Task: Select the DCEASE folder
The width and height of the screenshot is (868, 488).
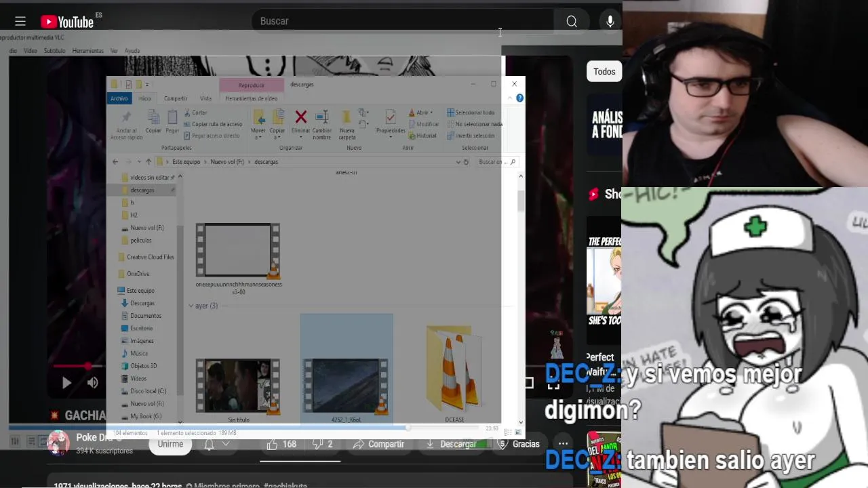Action: coord(454,371)
